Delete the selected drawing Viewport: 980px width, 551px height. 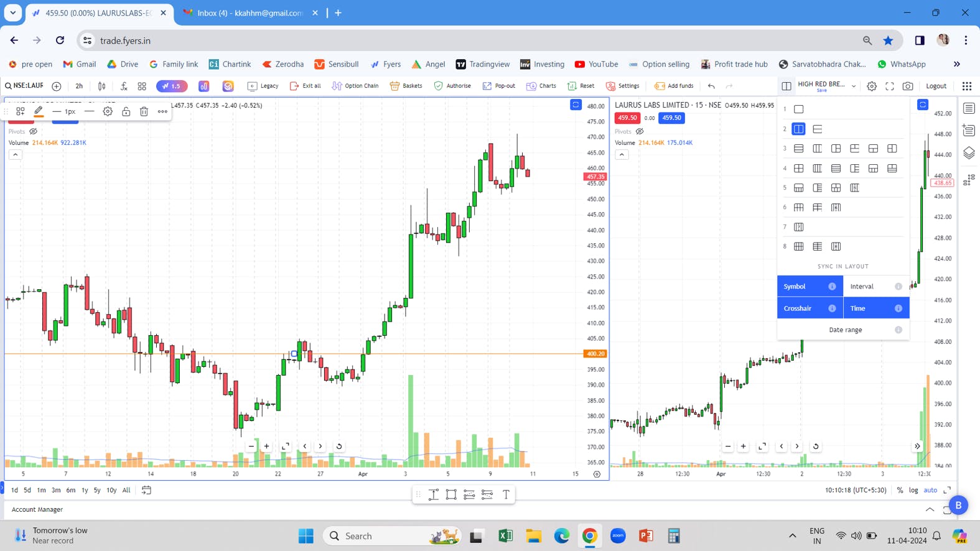144,111
